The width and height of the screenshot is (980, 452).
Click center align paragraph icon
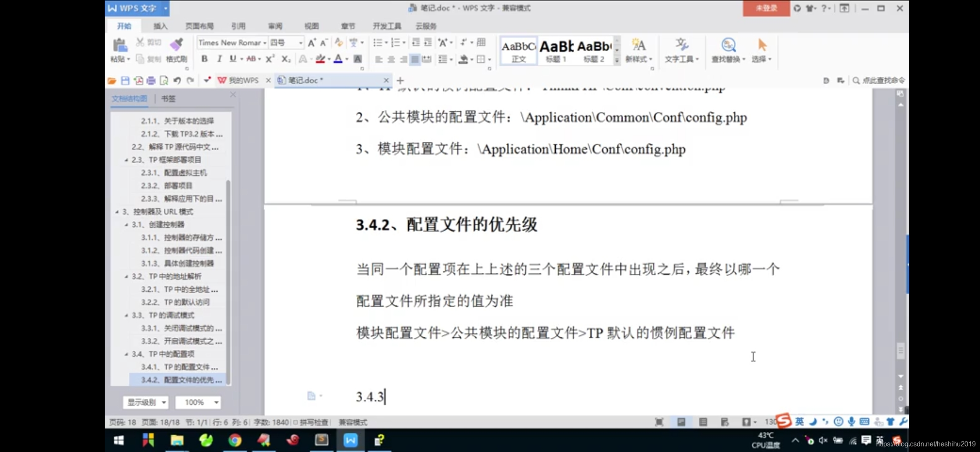(x=391, y=59)
